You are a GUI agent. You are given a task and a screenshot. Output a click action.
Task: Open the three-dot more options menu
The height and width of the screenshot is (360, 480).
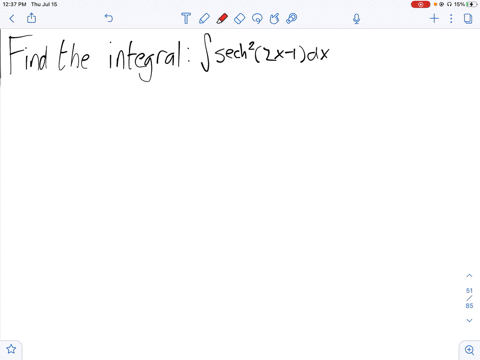pyautogui.click(x=451, y=19)
